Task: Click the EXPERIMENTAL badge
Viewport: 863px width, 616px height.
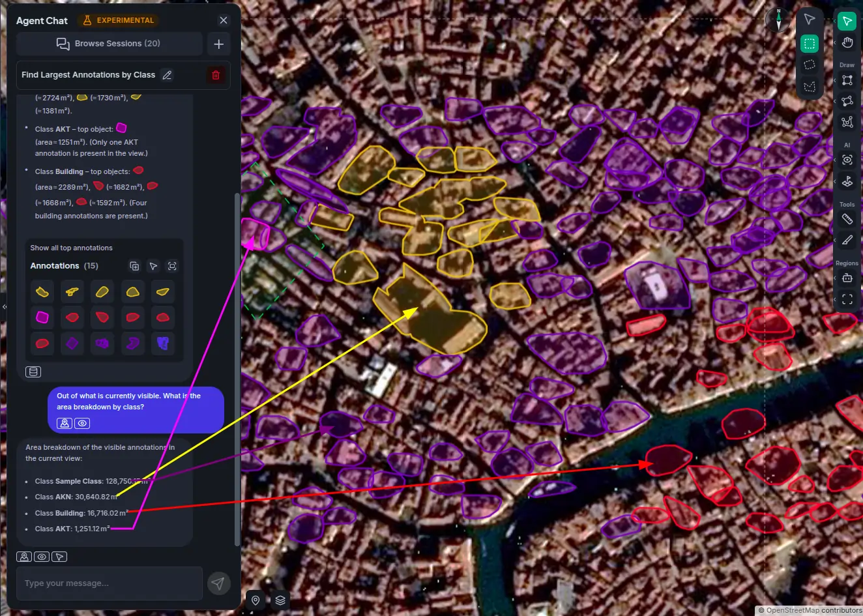Action: 119,20
